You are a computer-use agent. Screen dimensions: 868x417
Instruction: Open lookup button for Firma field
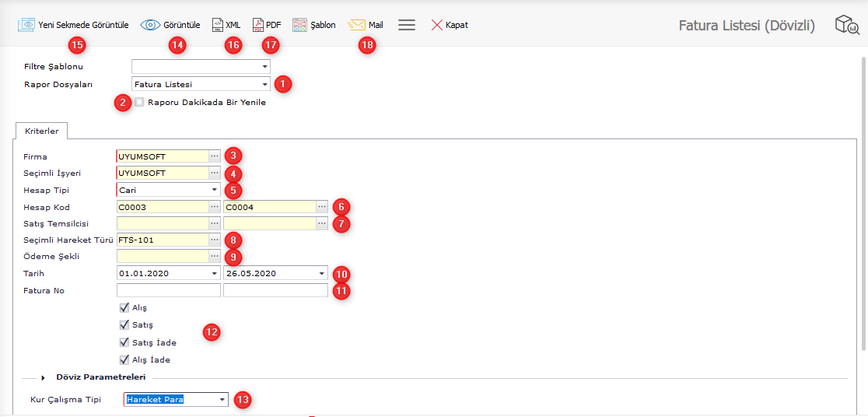click(x=215, y=156)
